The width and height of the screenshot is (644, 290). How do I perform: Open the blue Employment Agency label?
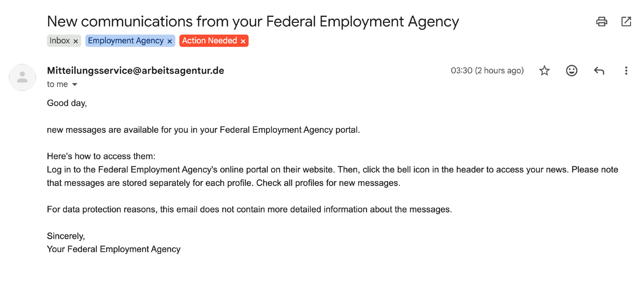(126, 41)
